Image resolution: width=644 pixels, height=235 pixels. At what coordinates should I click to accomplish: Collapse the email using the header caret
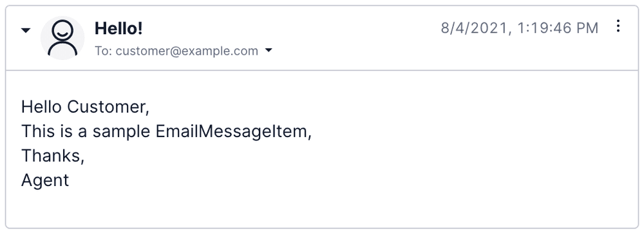[x=26, y=30]
